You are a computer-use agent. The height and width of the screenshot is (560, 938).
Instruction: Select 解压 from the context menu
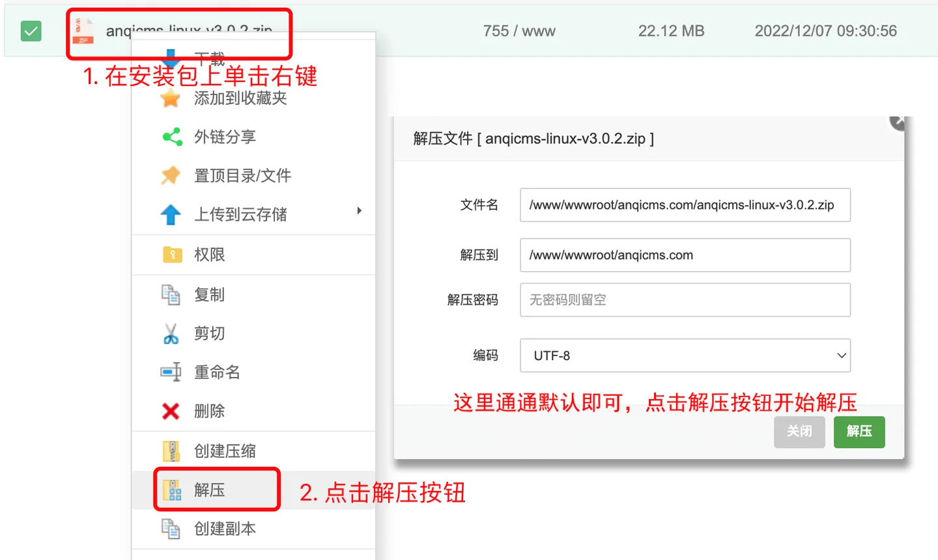210,490
